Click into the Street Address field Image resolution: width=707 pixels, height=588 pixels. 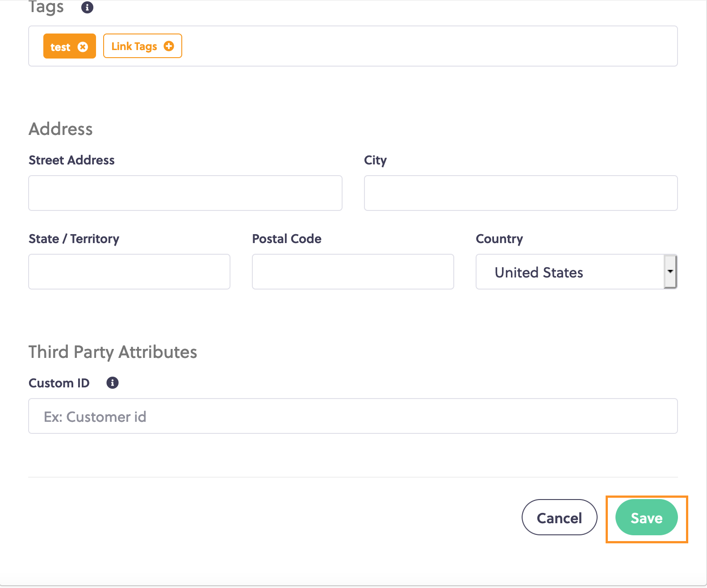pos(185,193)
